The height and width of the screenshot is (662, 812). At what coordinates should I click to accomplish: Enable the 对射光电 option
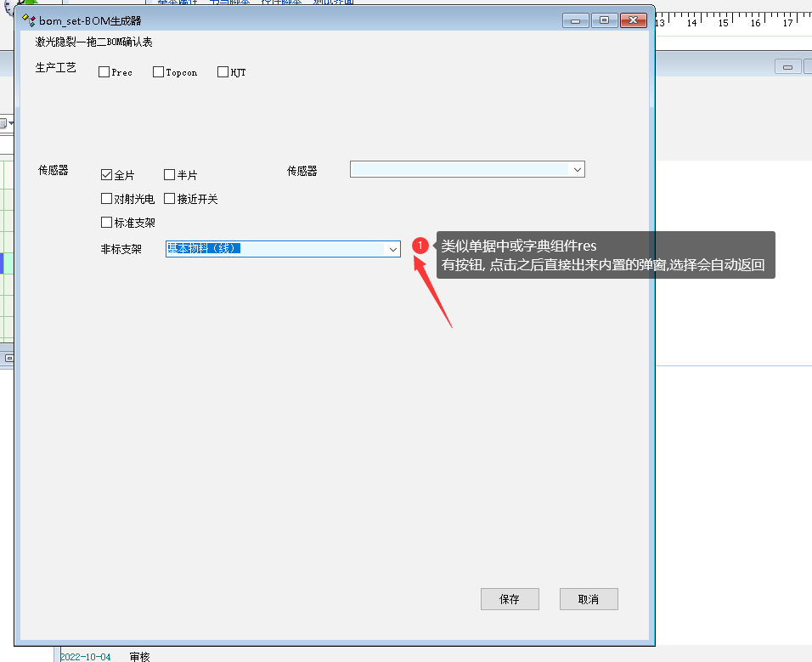click(106, 199)
